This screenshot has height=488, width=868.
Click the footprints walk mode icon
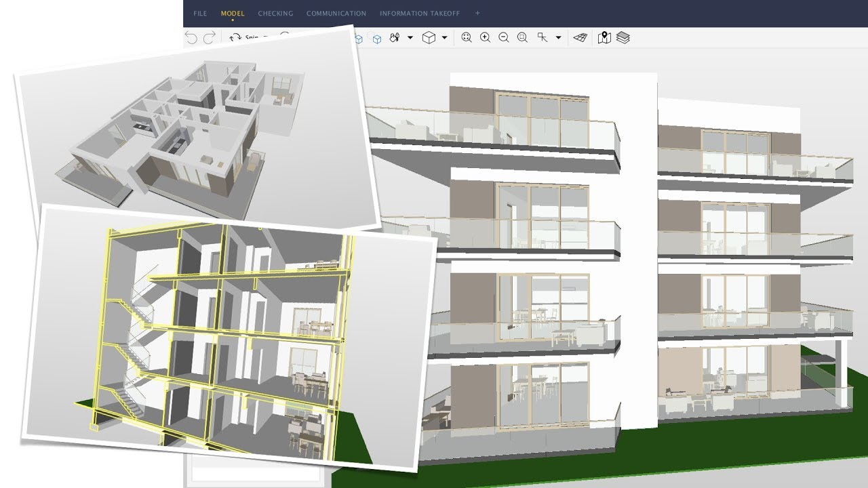(x=395, y=38)
